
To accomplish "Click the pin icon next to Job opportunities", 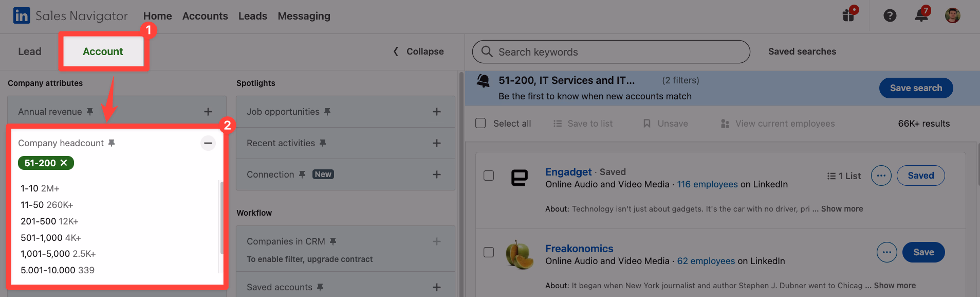I will coord(327,112).
